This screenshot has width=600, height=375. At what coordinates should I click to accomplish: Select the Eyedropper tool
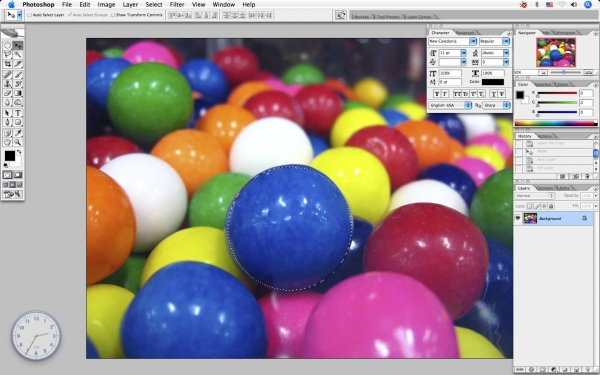point(18,133)
